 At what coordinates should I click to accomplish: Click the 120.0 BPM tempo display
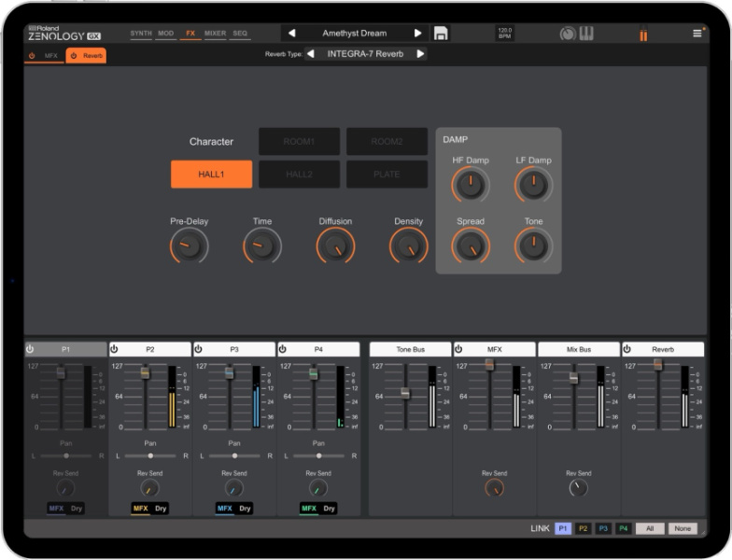pyautogui.click(x=504, y=34)
